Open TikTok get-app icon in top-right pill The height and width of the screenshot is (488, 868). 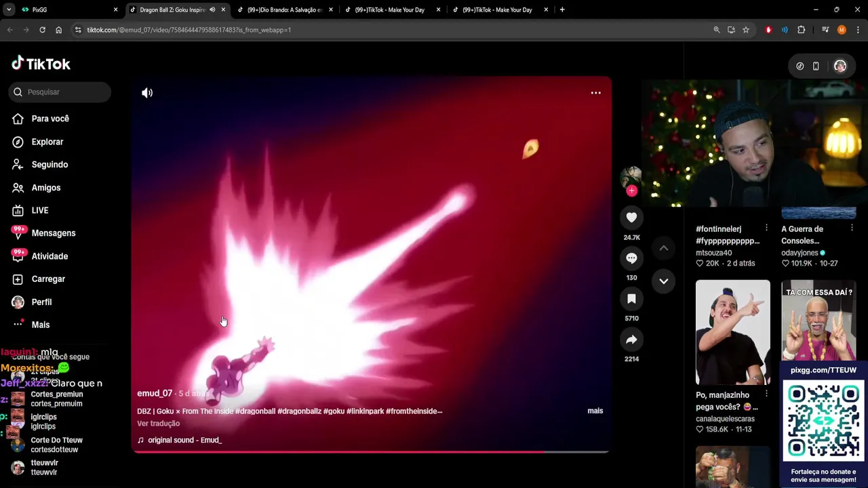click(800, 66)
